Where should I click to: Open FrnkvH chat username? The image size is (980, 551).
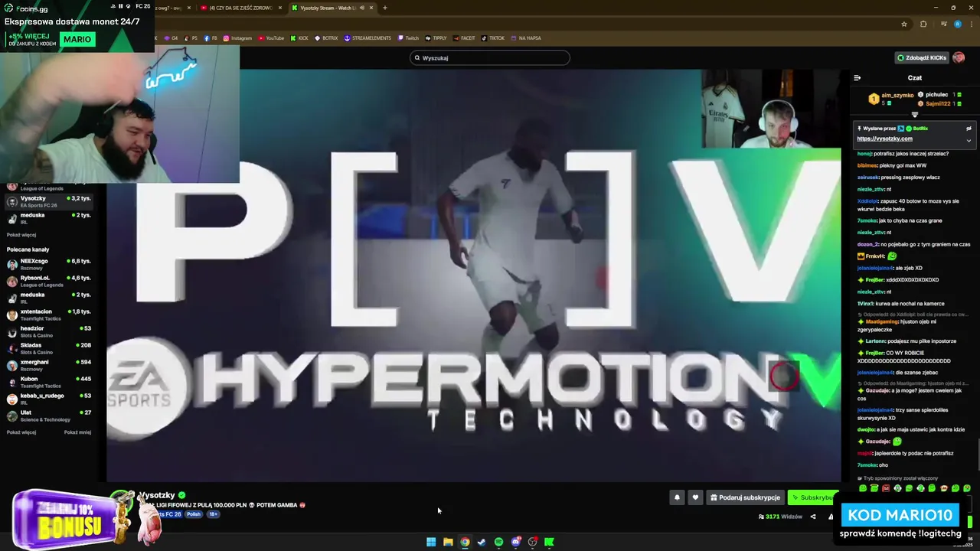[x=875, y=256]
